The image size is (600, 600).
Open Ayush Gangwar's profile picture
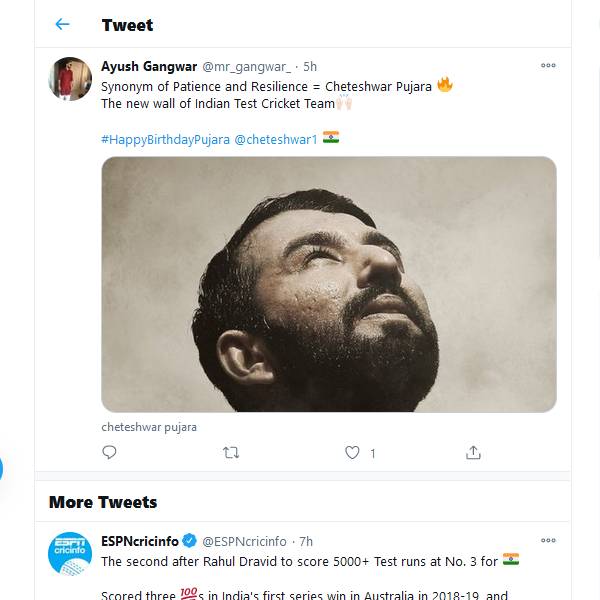pyautogui.click(x=70, y=79)
